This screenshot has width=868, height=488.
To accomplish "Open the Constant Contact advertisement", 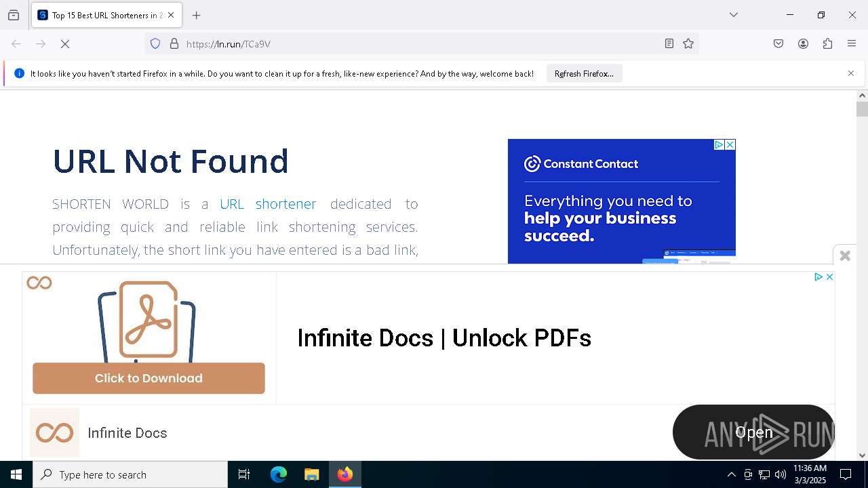I will pyautogui.click(x=622, y=201).
